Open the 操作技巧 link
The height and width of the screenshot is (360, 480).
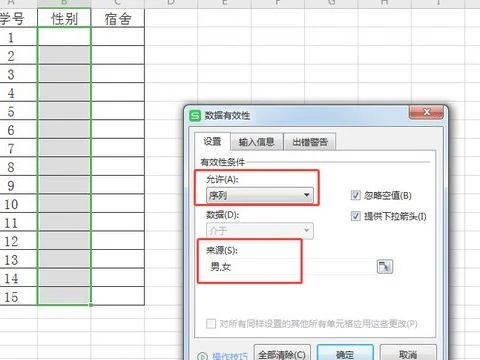(230, 356)
